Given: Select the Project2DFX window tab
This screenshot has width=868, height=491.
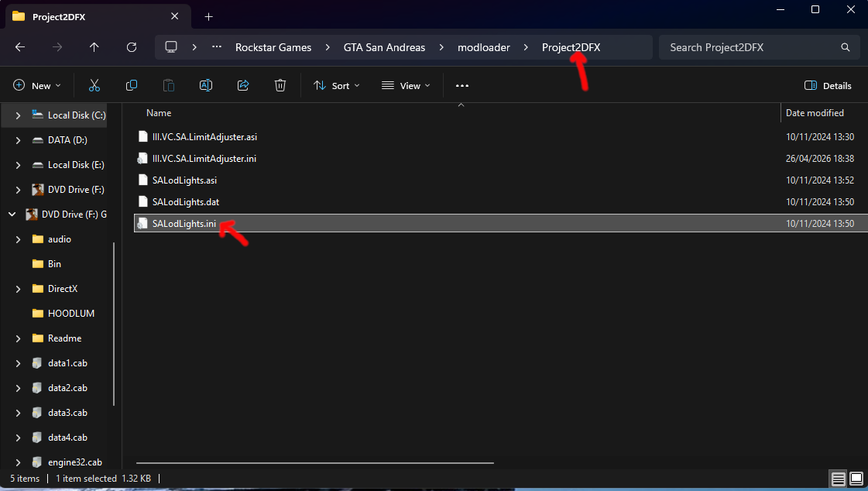Looking at the screenshot, I should pyautogui.click(x=98, y=16).
